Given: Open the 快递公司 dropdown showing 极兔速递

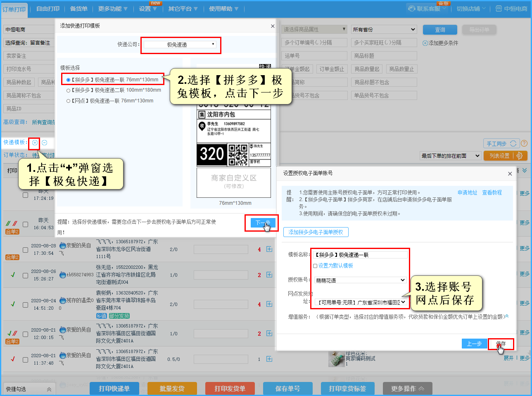Looking at the screenshot, I should click(x=180, y=45).
